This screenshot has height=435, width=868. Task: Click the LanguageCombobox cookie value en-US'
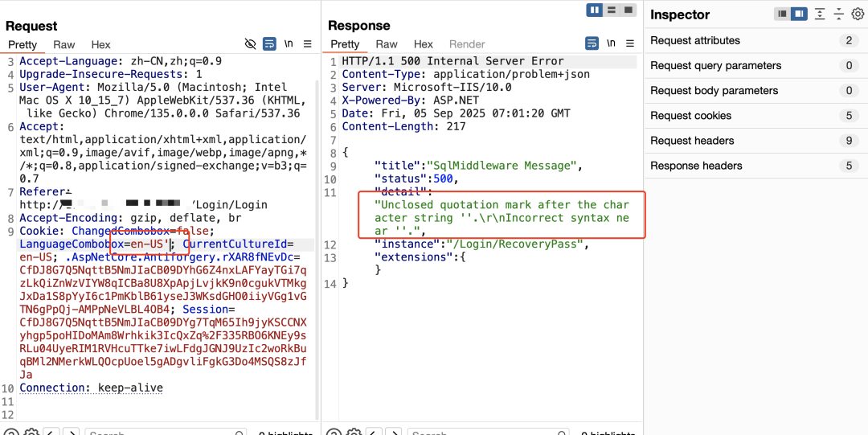(149, 244)
